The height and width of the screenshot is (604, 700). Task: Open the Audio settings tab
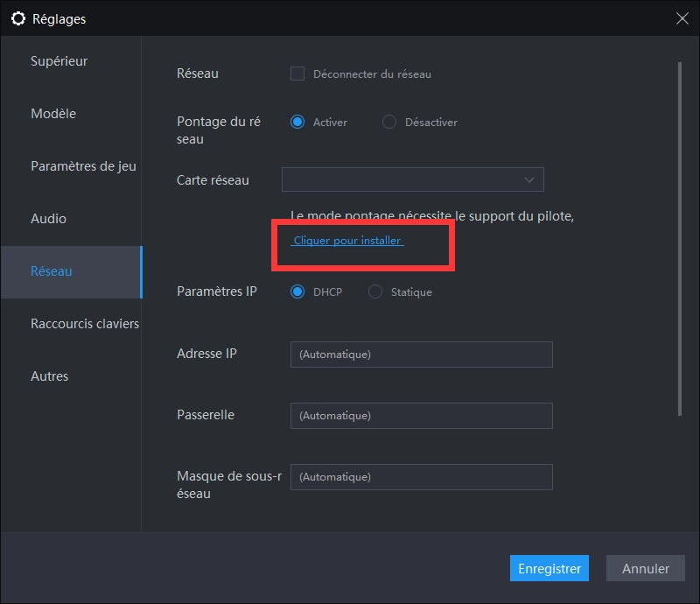[x=48, y=219]
